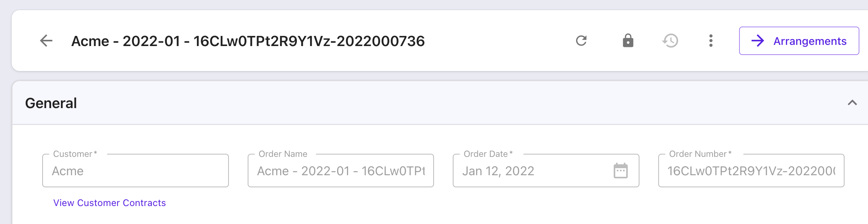The width and height of the screenshot is (868, 224).
Task: Select the Order Date field Jan 12, 2022
Action: coord(546,171)
